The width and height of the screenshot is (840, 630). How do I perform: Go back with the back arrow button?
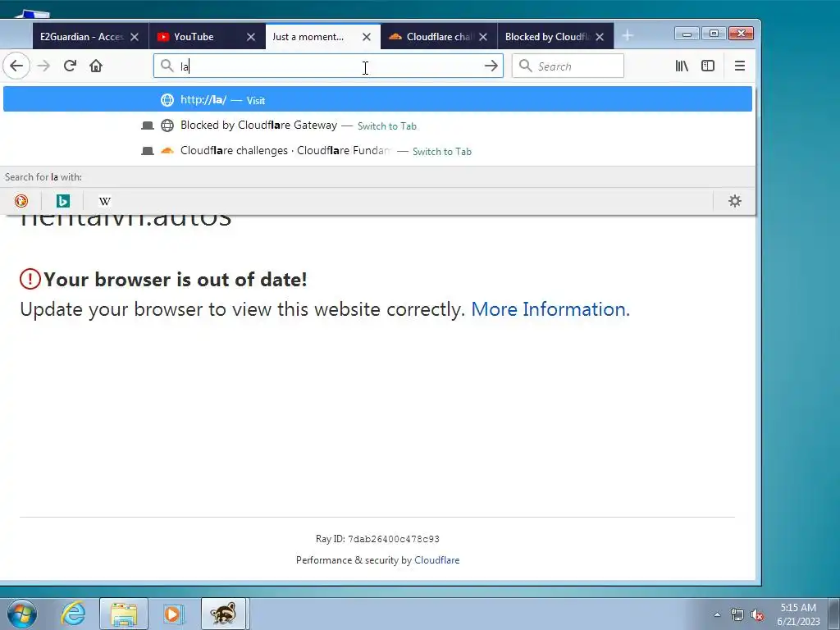click(16, 66)
